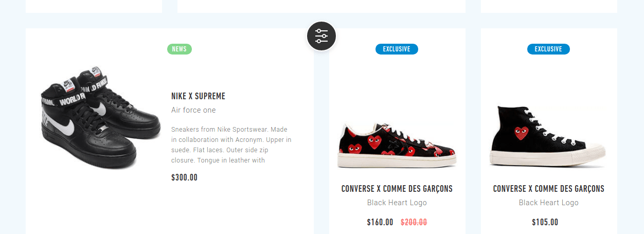
Task: Open the NIKE X SUPREME product title
Action: point(198,96)
